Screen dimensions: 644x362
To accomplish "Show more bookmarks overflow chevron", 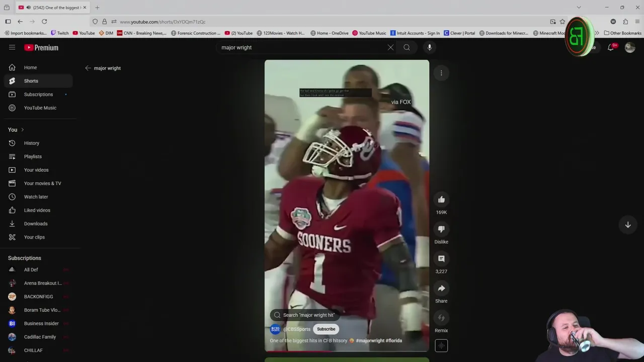I will pyautogui.click(x=597, y=33).
